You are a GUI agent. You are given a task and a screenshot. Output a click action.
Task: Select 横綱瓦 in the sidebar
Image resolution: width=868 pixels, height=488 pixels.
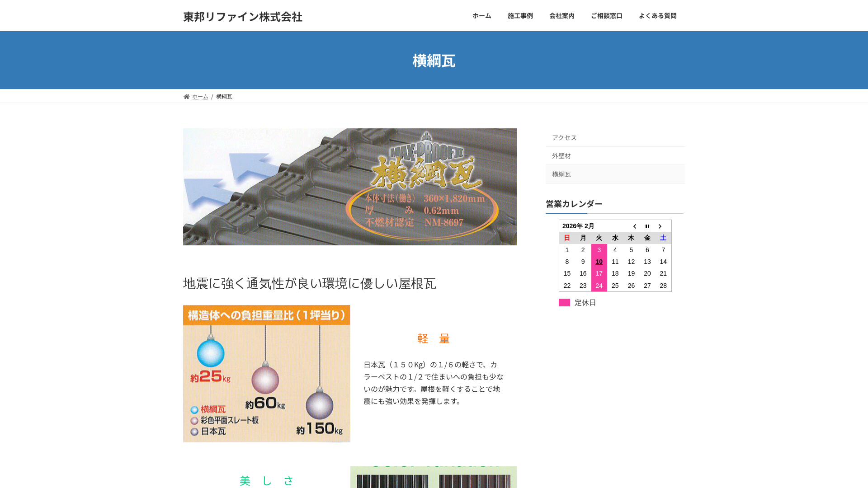pyautogui.click(x=561, y=174)
